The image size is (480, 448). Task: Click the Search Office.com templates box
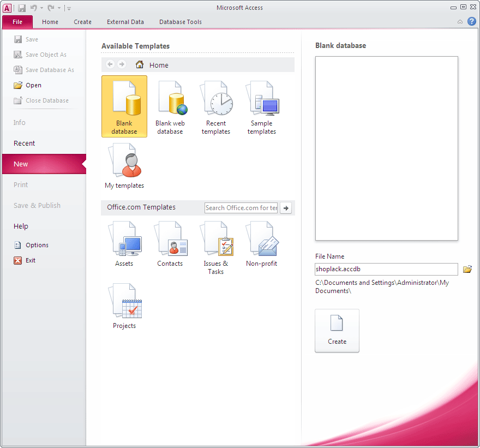pos(241,208)
